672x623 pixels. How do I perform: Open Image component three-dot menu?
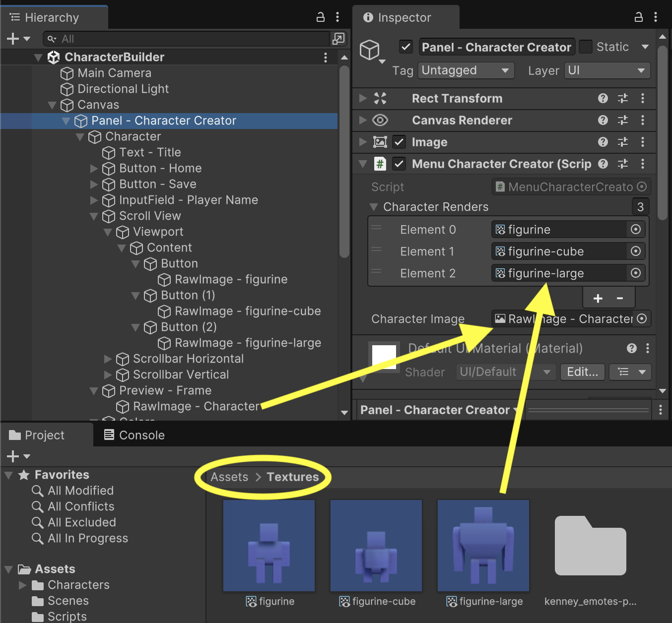(x=643, y=142)
